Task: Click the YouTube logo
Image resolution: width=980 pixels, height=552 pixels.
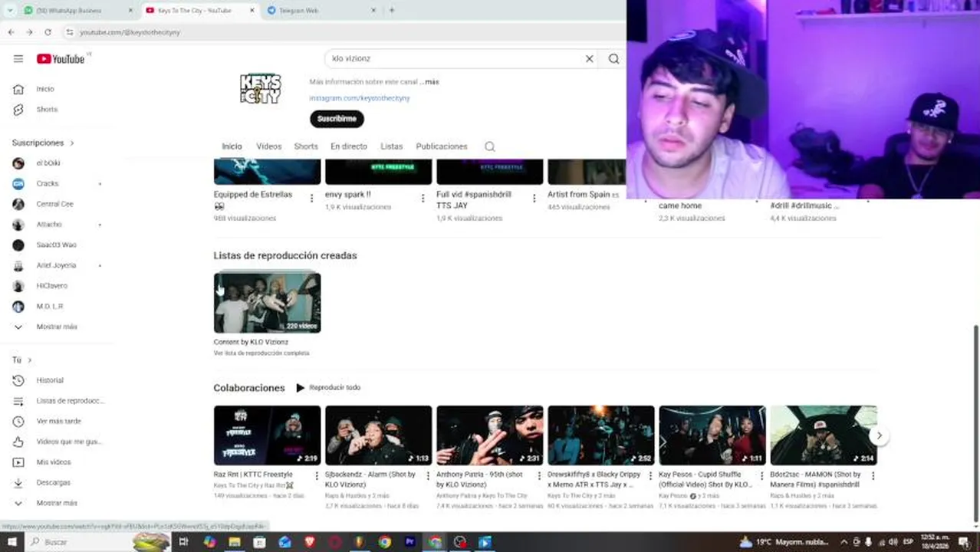Action: coord(61,59)
